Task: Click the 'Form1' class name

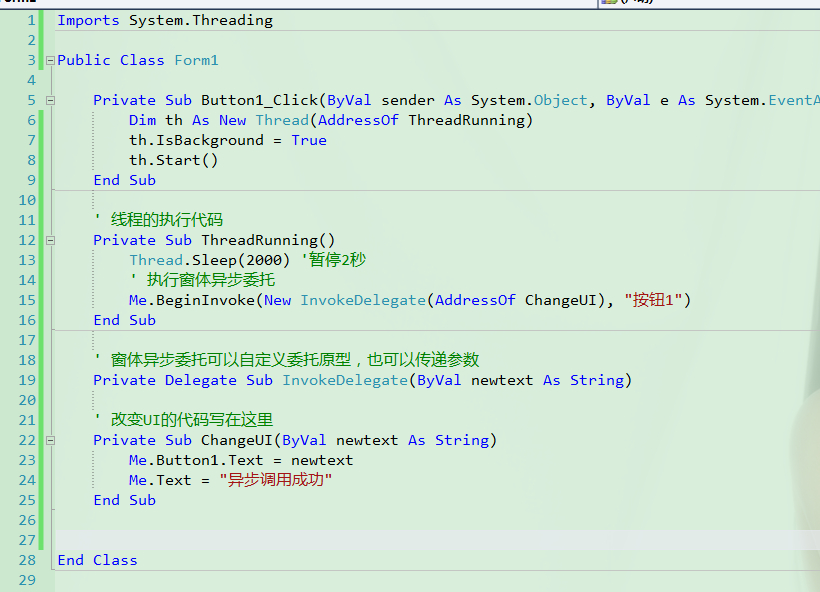Action: tap(196, 60)
